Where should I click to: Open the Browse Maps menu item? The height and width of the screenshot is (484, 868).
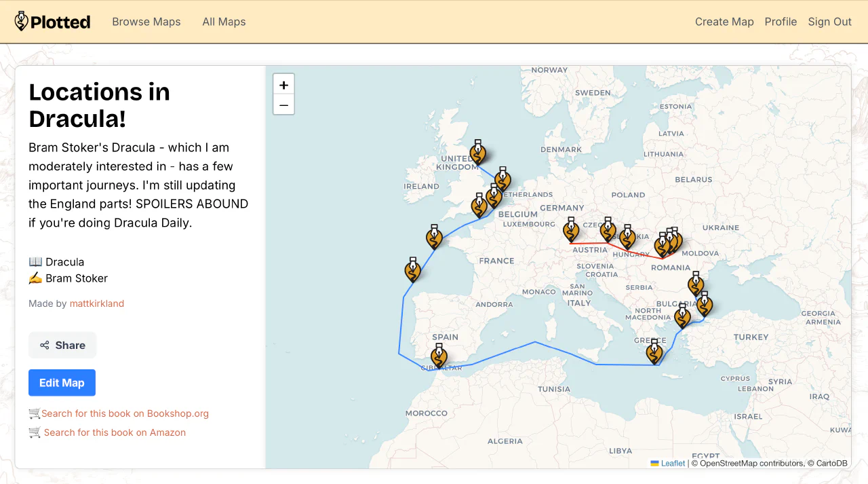(x=146, y=21)
